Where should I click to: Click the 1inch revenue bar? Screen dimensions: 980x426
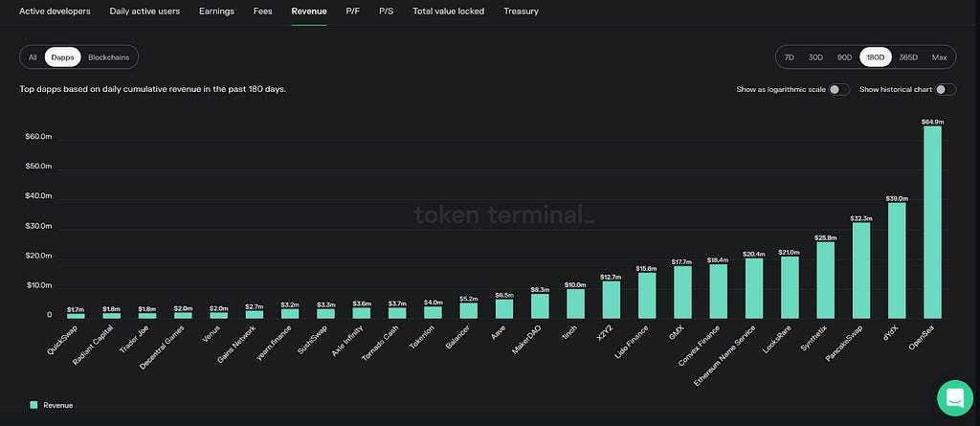click(x=575, y=303)
